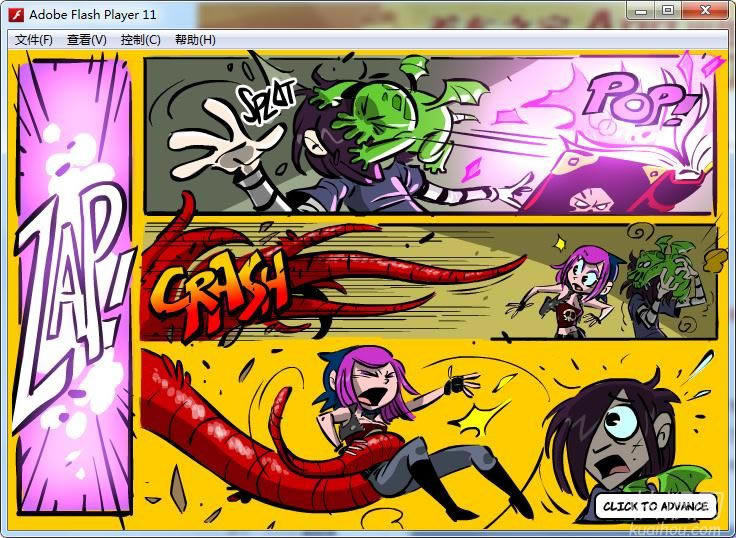Click the Flash Player icon in title bar
736x538 pixels.
click(x=15, y=15)
